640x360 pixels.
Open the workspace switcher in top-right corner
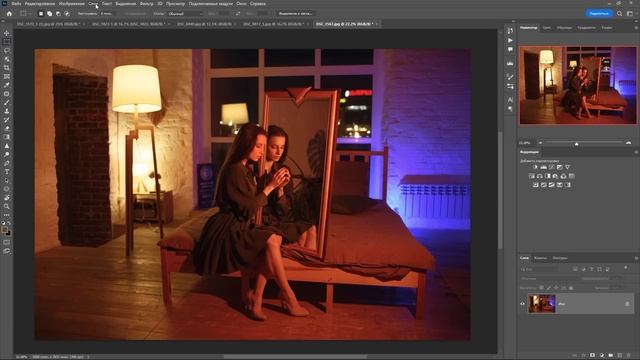pos(630,13)
